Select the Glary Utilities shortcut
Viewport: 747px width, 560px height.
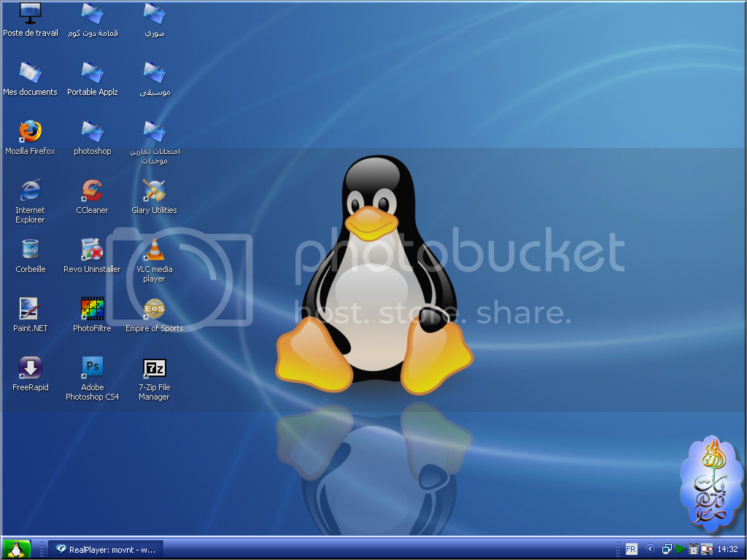coord(154,191)
